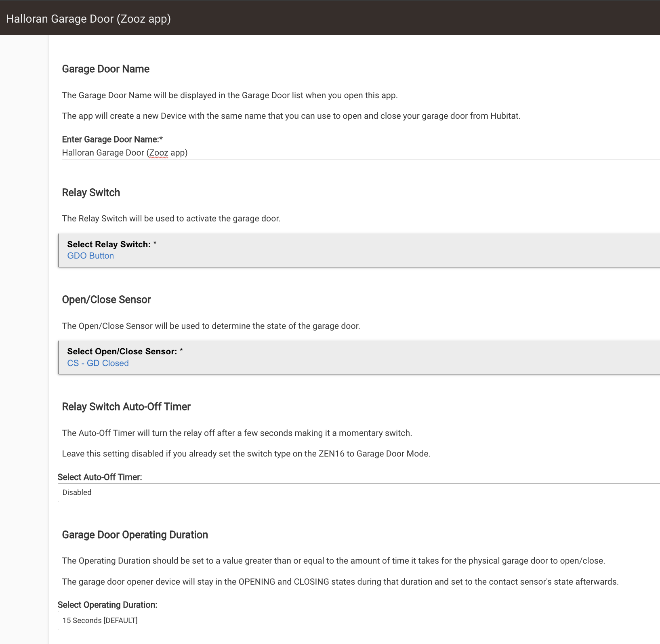Click the 'Enter Garage Door Name:*' field label

(112, 139)
